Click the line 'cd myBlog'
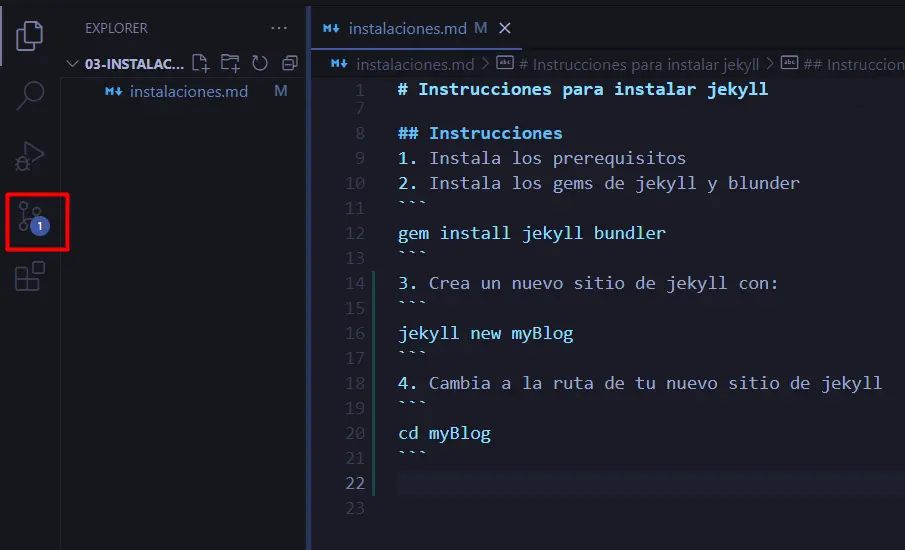905x550 pixels. (444, 433)
